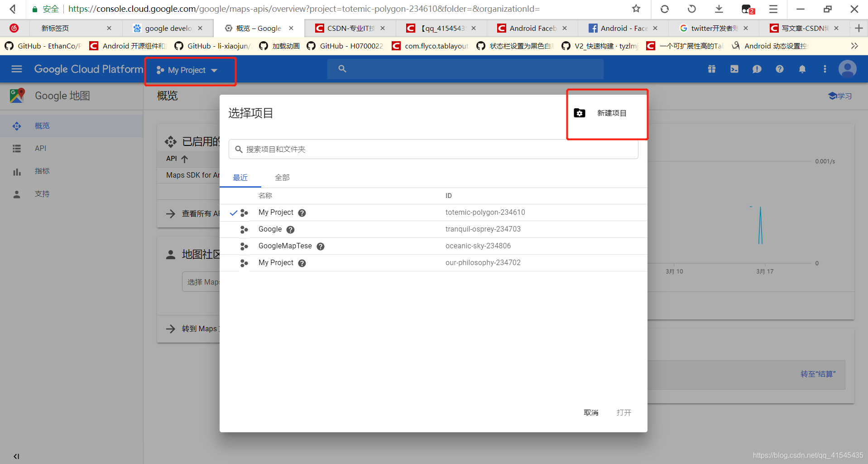The height and width of the screenshot is (464, 868).
Task: Open browser menu three-line icon
Action: [773, 9]
